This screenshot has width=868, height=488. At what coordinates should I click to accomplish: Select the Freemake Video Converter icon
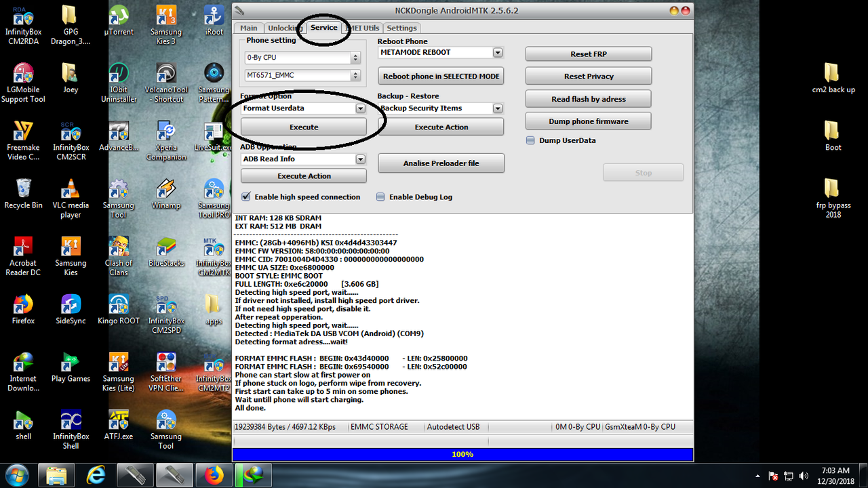pos(23,141)
